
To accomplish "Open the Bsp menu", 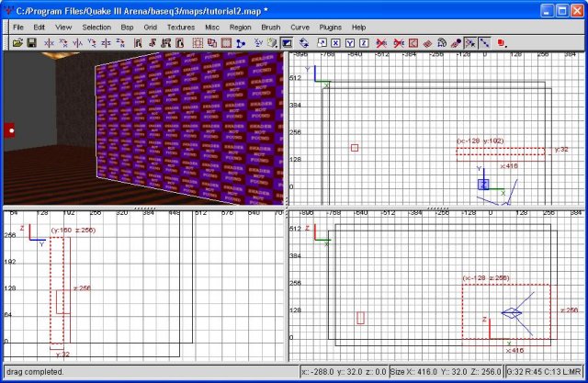I will (127, 28).
